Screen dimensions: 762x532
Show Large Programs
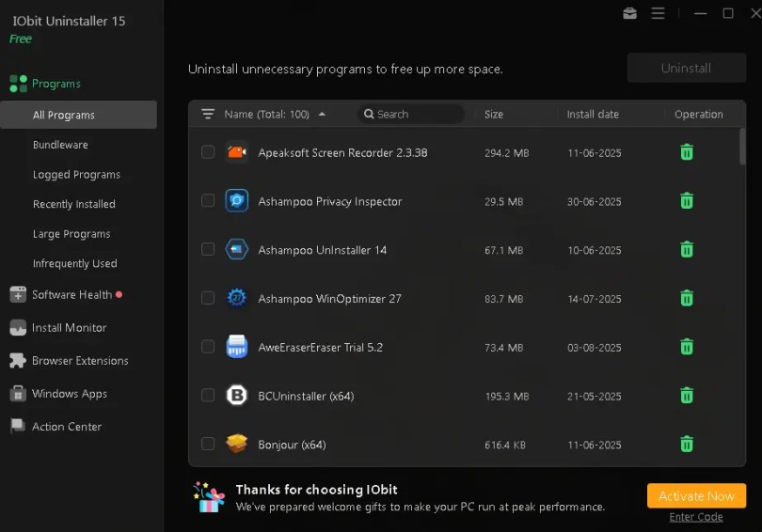71,234
